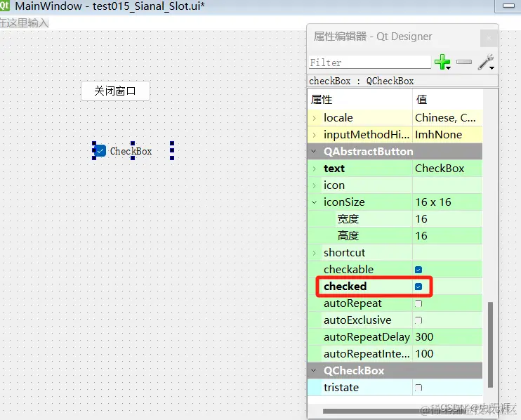Viewport: 521px width, 420px height.
Task: Select the checked property name
Action: (x=345, y=287)
